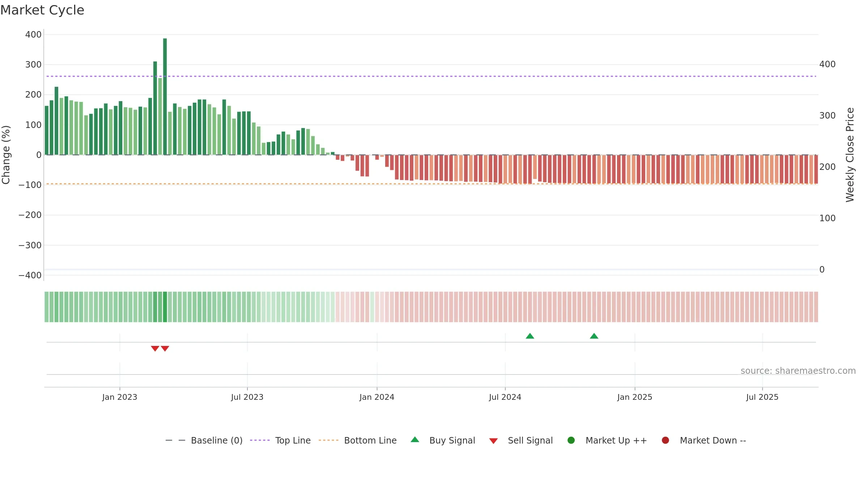
Task: Click the Change (%) axis title
Action: click(6, 155)
